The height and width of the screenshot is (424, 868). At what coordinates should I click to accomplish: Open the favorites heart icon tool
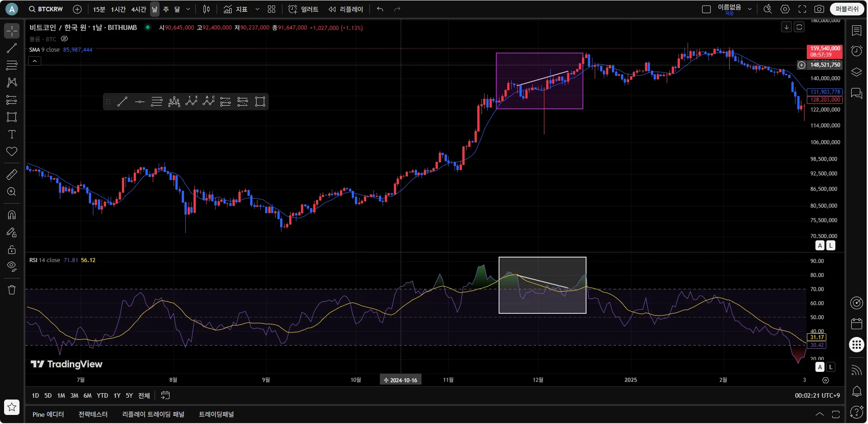(x=12, y=151)
